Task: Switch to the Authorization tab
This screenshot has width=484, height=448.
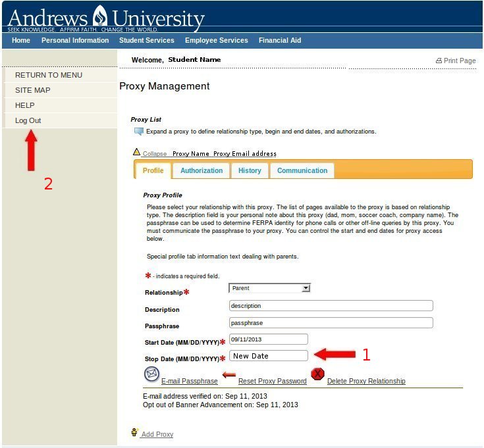Action: (202, 170)
